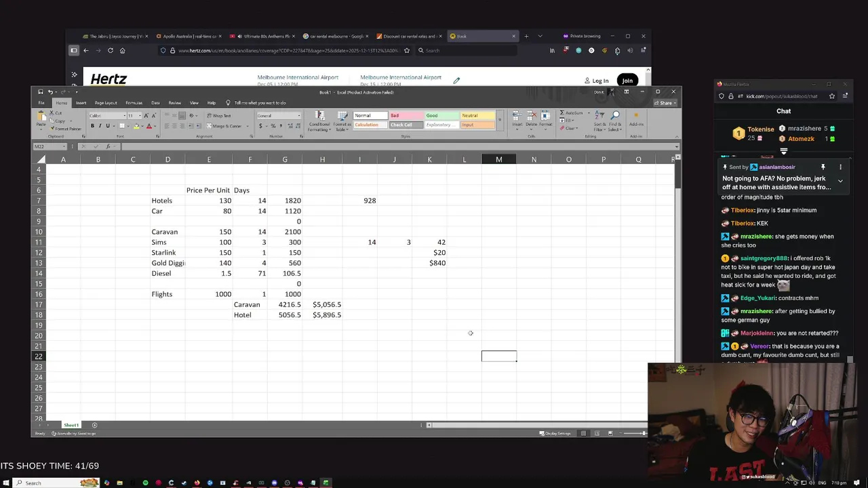Undo the last action in Excel
The width and height of the screenshot is (868, 488).
[x=50, y=92]
